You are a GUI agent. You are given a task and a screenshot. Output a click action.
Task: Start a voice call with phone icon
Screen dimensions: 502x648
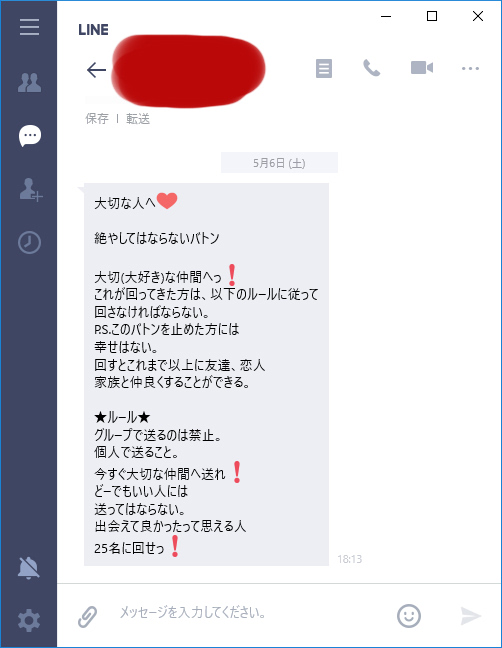(x=371, y=68)
